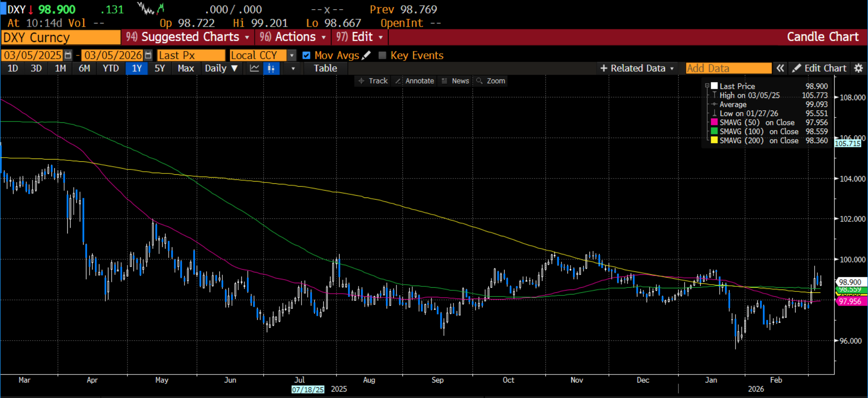Select the candle chart type icon
Image resolution: width=868 pixels, height=398 pixels.
click(271, 68)
